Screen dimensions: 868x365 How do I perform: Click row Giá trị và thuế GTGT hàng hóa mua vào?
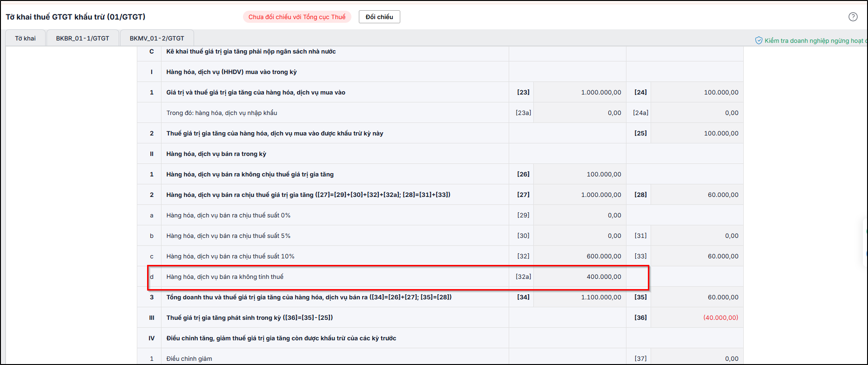coord(440,92)
